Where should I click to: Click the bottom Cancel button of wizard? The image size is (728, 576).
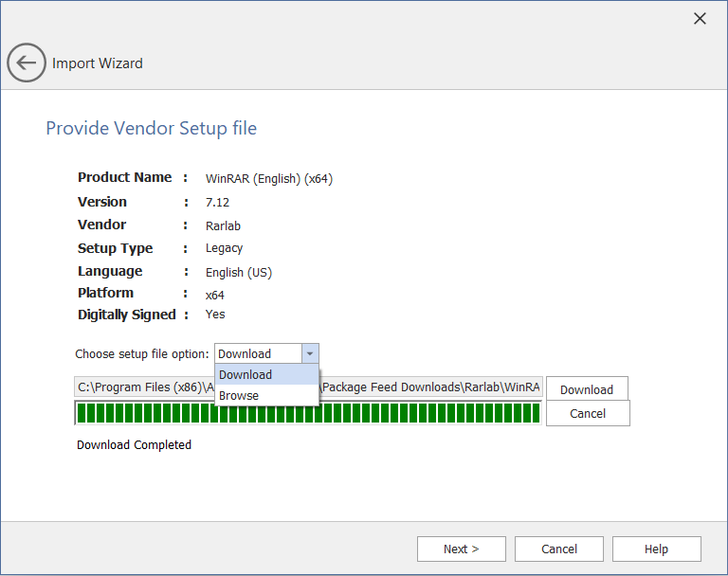click(x=559, y=549)
